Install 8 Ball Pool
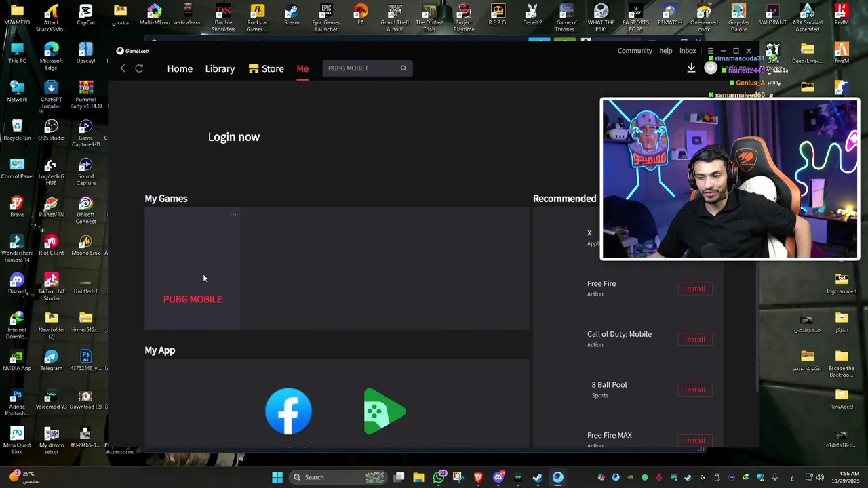This screenshot has width=868, height=488. 695,390
